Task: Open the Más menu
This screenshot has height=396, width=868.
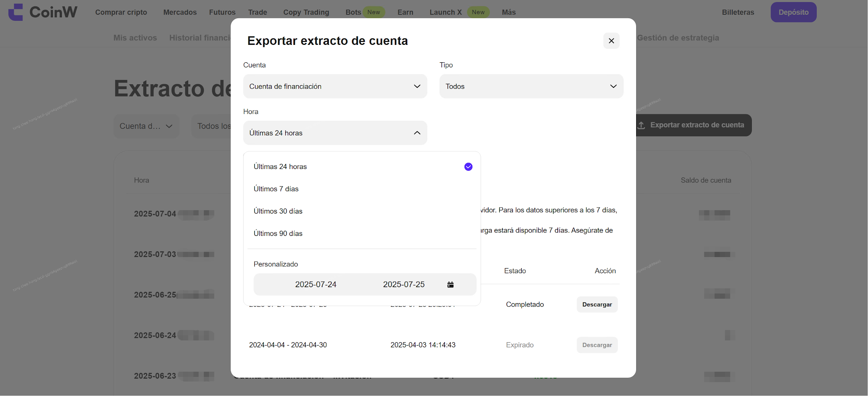Action: [509, 12]
